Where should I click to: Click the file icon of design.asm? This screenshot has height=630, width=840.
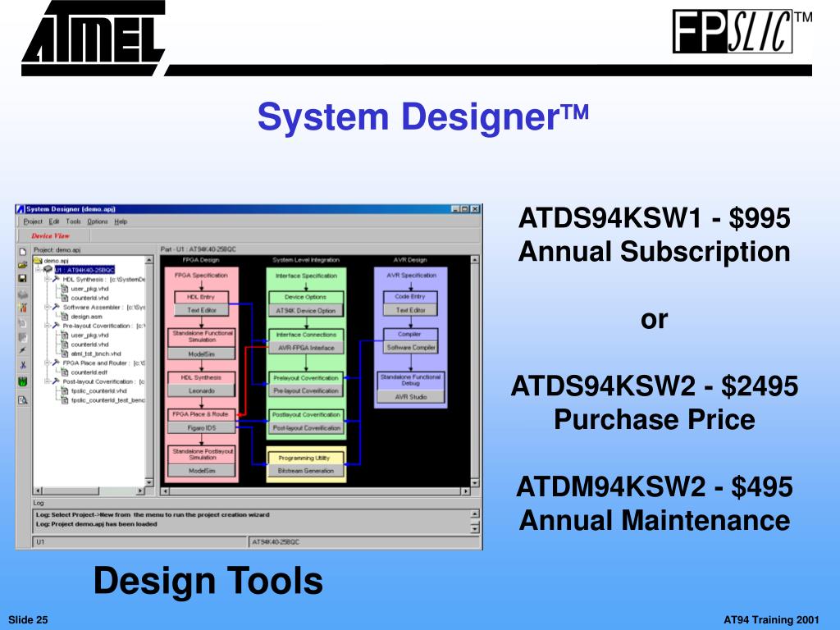tap(65, 317)
